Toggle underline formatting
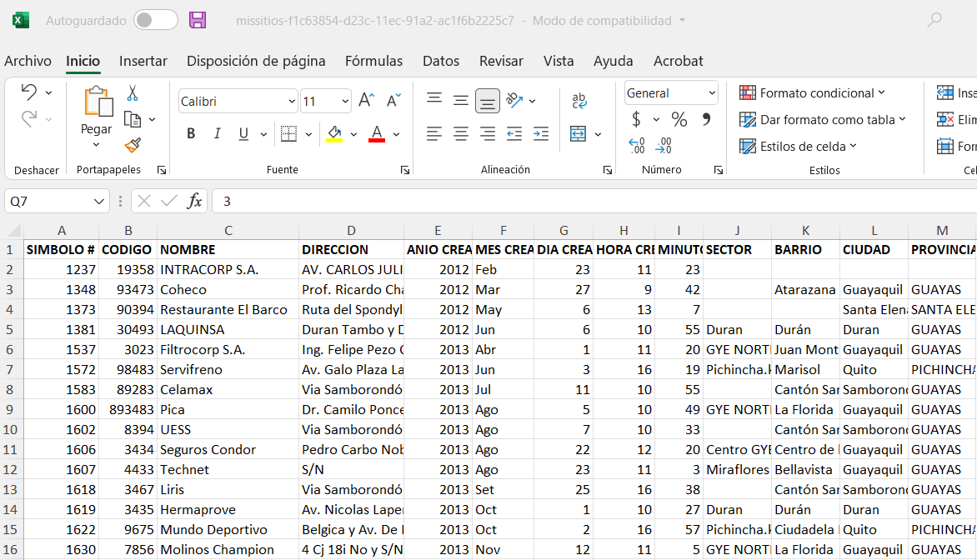 243,133
